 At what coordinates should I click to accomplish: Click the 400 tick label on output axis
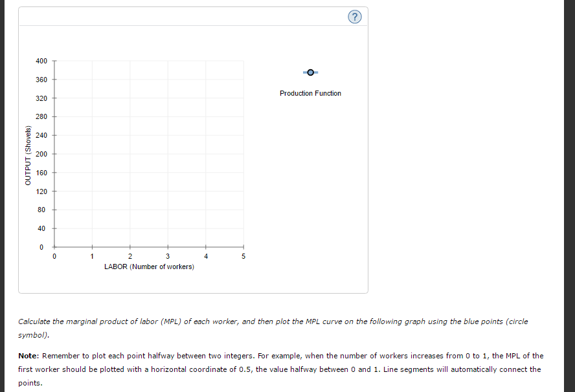(x=41, y=61)
